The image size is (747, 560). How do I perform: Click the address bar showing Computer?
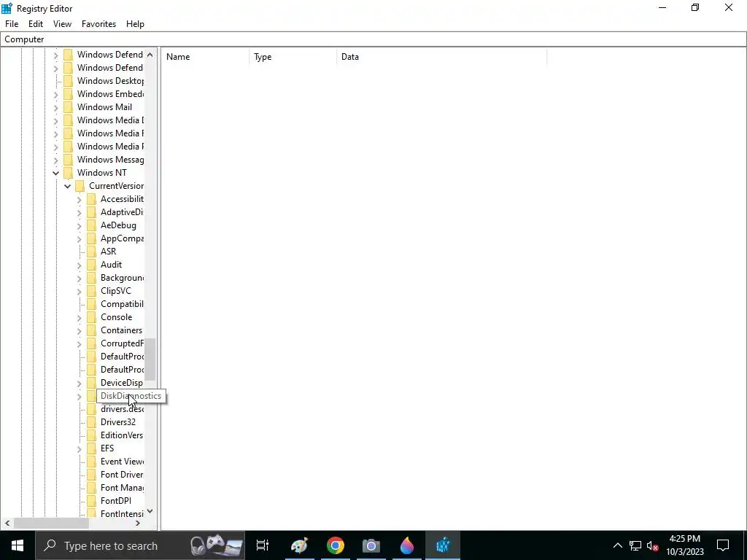click(x=373, y=39)
